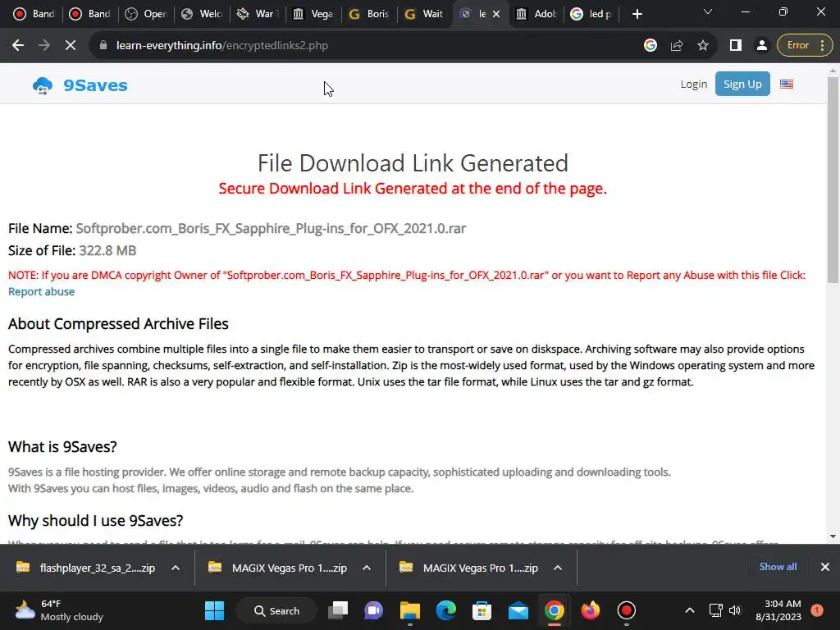
Task: Expand options for first MAGIX Vegas download
Action: (x=367, y=568)
